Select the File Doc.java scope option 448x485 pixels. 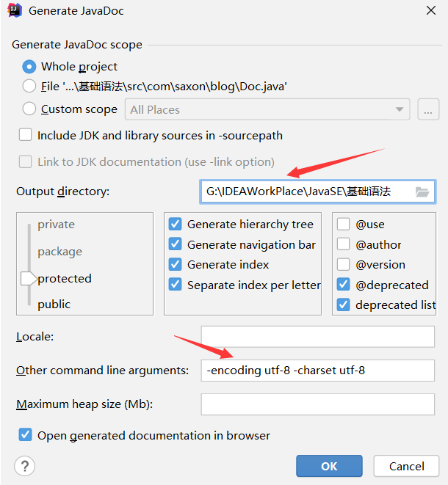(29, 87)
